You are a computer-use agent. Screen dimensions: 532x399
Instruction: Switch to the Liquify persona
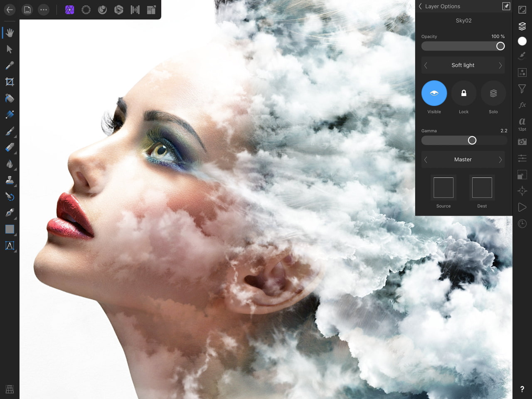[x=102, y=10]
